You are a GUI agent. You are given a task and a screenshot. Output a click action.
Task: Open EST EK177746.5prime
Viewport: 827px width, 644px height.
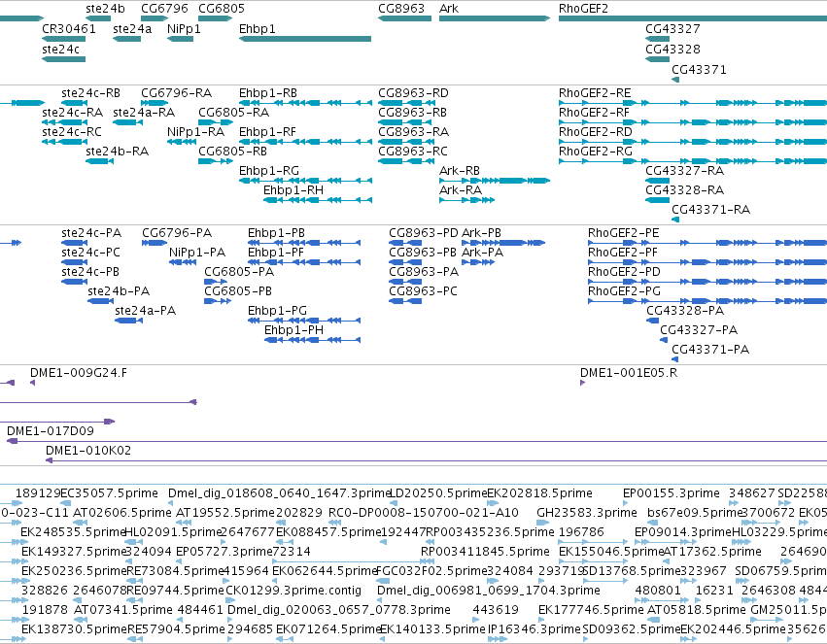pyautogui.click(x=591, y=610)
